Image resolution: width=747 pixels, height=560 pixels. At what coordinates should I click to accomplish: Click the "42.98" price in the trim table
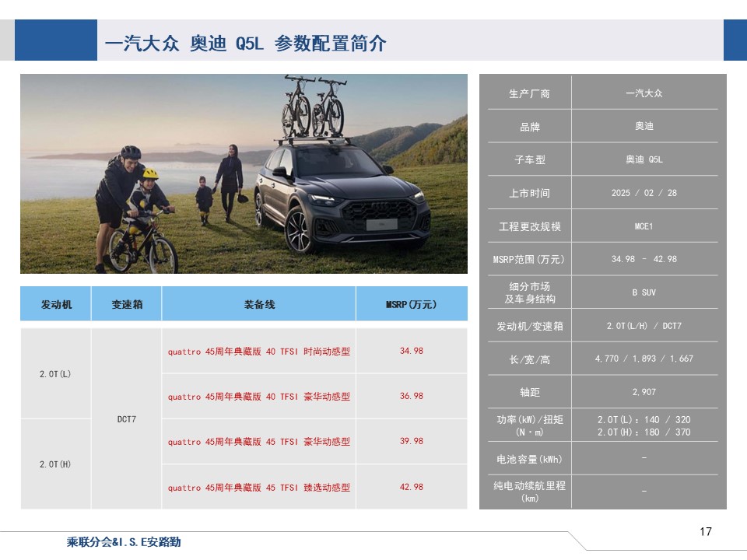412,487
